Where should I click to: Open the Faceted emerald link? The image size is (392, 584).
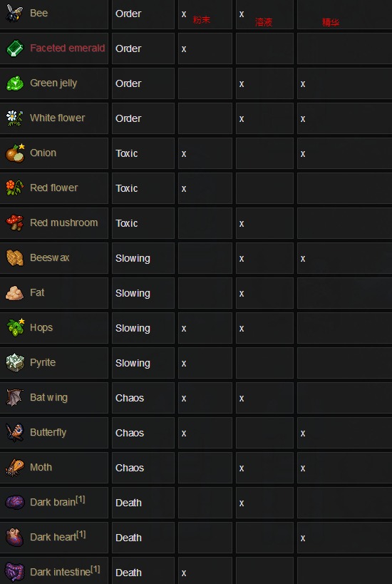pos(68,48)
